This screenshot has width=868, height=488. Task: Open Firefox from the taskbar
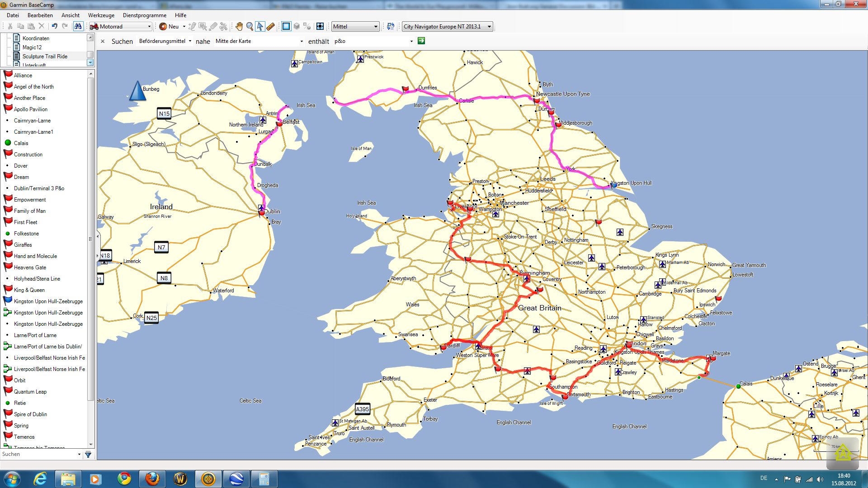tap(152, 479)
